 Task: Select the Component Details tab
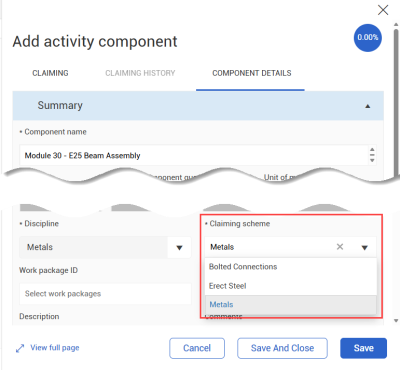[252, 73]
